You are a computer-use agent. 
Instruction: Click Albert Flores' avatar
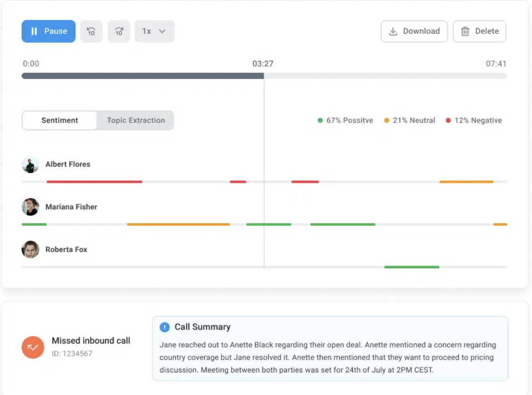[30, 165]
